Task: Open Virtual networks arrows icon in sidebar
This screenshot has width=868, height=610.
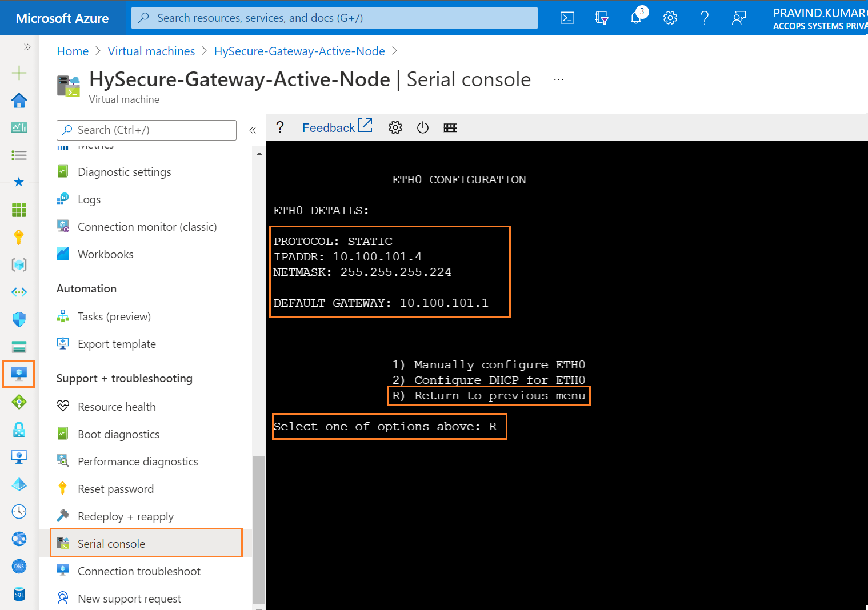Action: click(19, 292)
